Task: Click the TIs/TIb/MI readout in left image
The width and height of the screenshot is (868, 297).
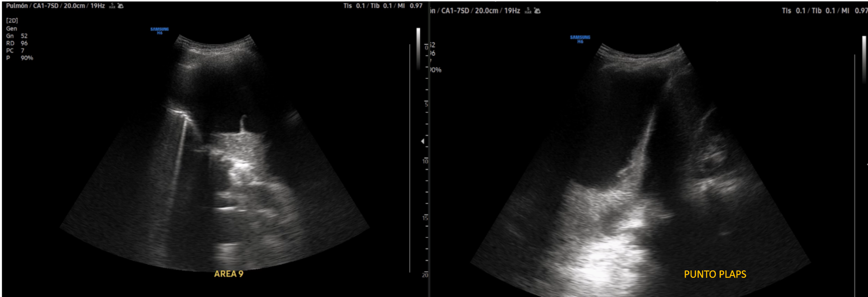Action: coord(383,6)
